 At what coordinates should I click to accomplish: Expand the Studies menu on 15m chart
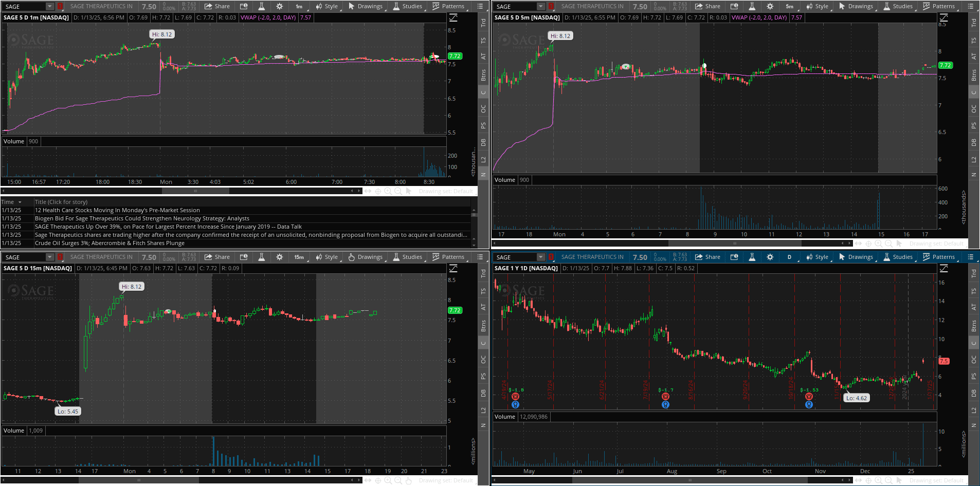tap(408, 257)
